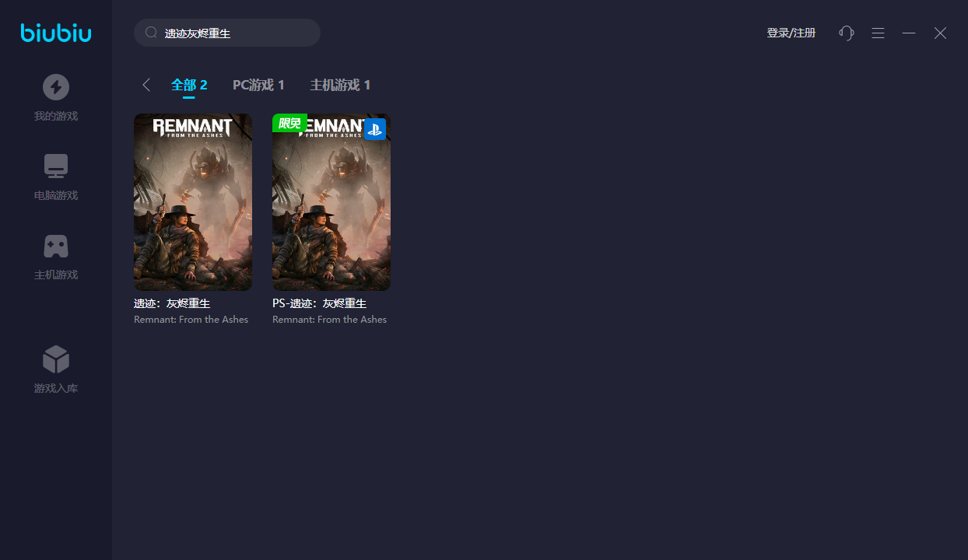Close the biubiu window
Viewport: 968px width, 560px height.
[940, 33]
